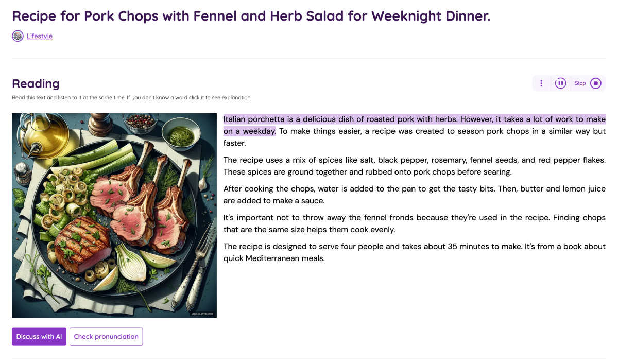Click the pork chops recipe image
This screenshot has height=364, width=618.
tap(114, 215)
